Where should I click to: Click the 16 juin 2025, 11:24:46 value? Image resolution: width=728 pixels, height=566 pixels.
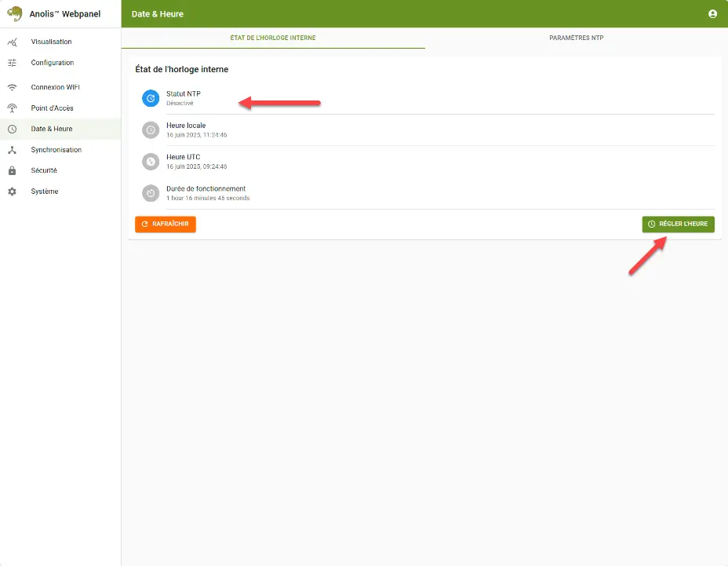click(x=196, y=135)
